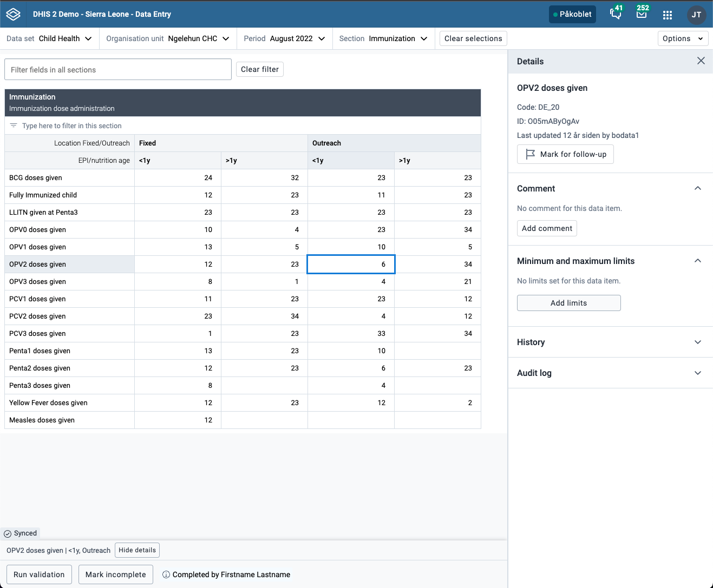Open the Period August 2022 selector
This screenshot has height=588, width=713.
284,38
